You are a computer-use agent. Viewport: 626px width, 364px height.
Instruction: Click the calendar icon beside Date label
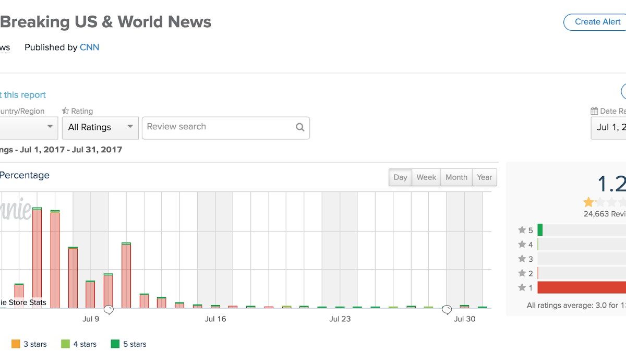pyautogui.click(x=594, y=111)
